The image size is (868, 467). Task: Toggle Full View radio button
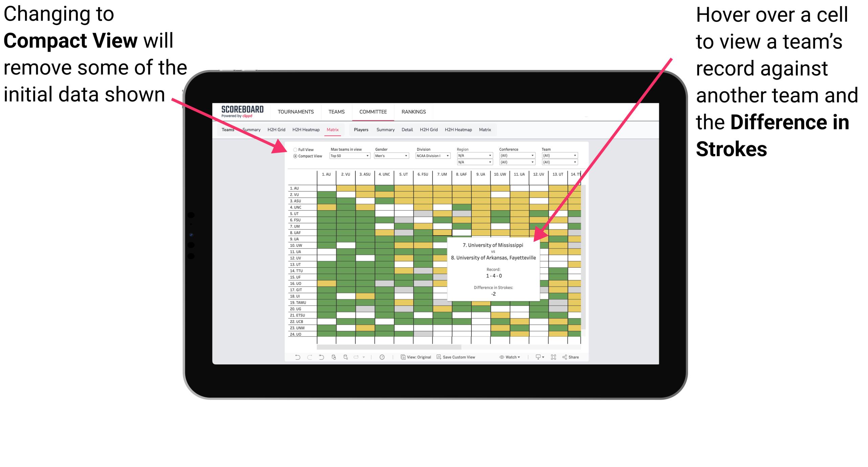tap(294, 149)
